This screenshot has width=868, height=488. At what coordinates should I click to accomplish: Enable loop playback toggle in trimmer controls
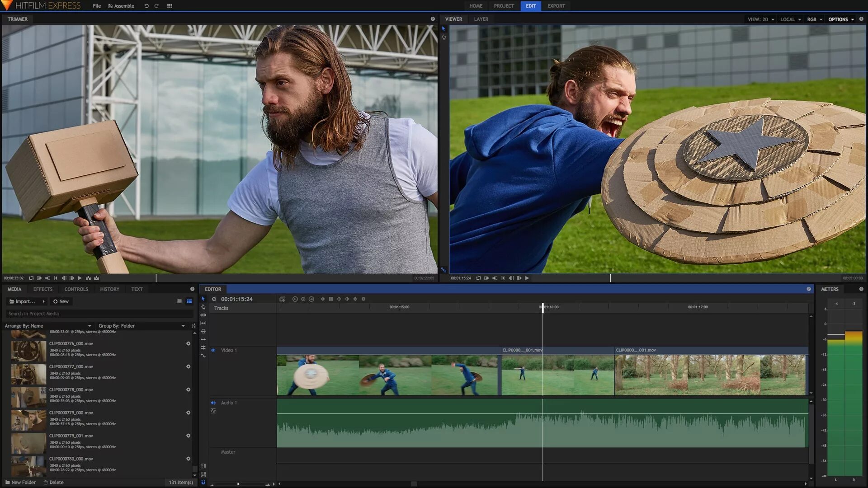31,278
